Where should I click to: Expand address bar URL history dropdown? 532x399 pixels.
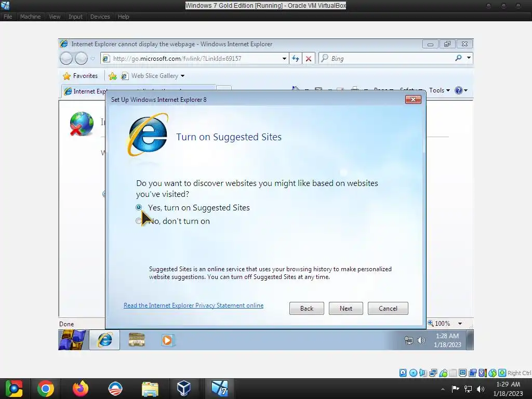pos(284,58)
